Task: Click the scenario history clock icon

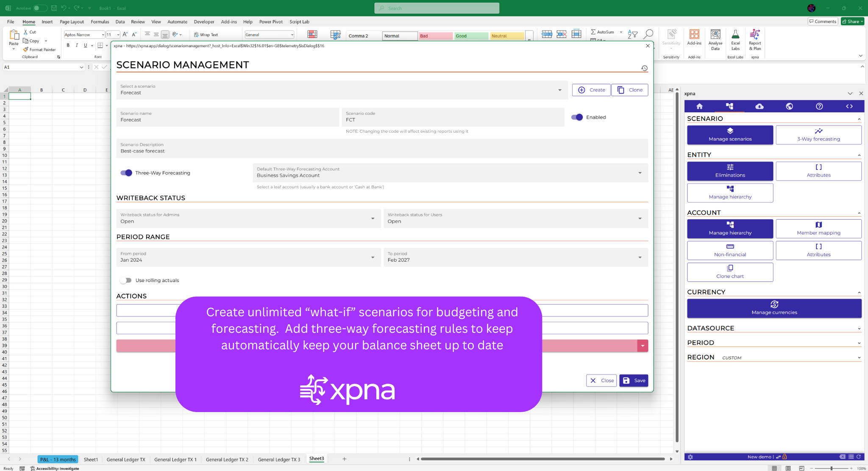Action: 644,68
